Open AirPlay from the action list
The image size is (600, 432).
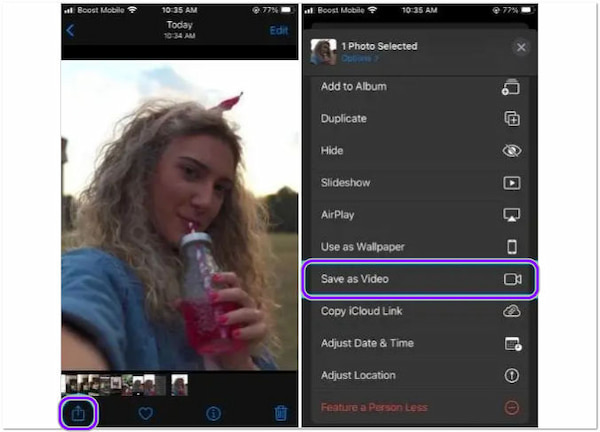[420, 215]
